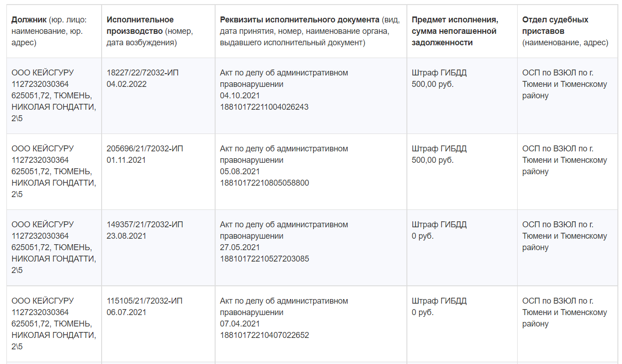The image size is (622, 364).
Task: Click the Реквизиты исполнительного документа header
Action: [x=299, y=20]
